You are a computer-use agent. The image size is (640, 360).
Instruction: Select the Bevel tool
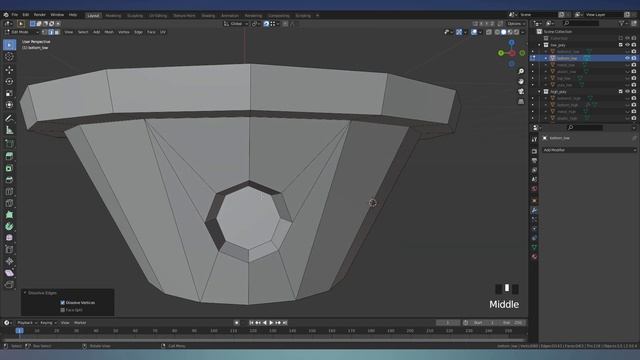9,180
